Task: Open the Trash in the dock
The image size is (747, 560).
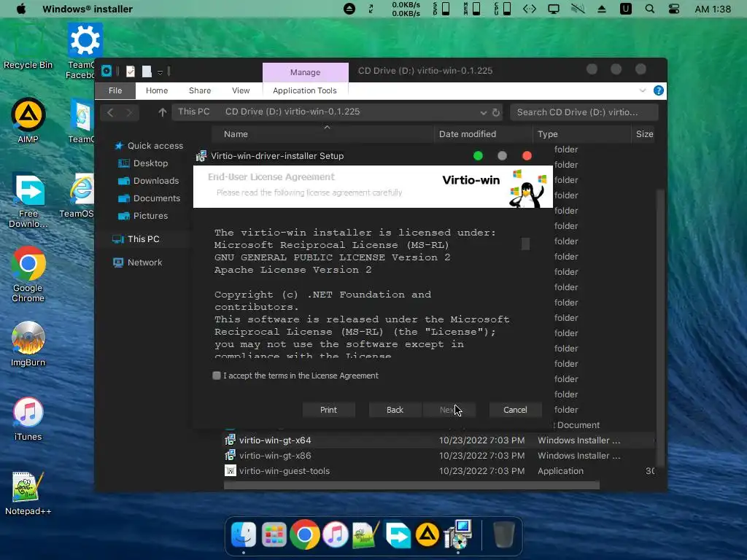Action: point(503,534)
